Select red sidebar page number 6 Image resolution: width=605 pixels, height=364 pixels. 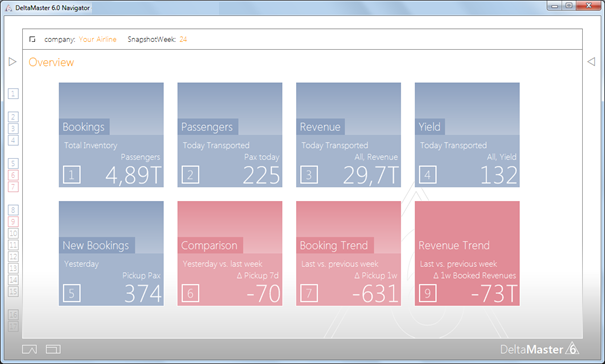click(13, 175)
